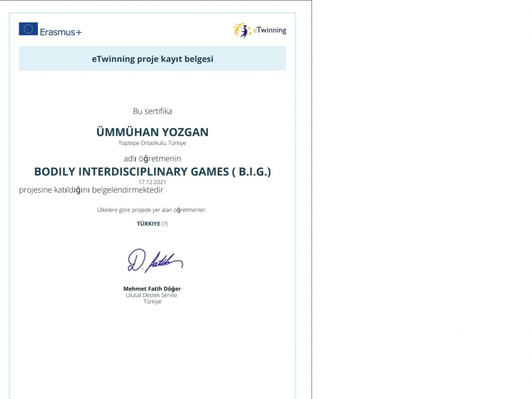Viewport: 532px width, 399px height.
Task: Click the Erasmus+ logo text
Action: 60,32
